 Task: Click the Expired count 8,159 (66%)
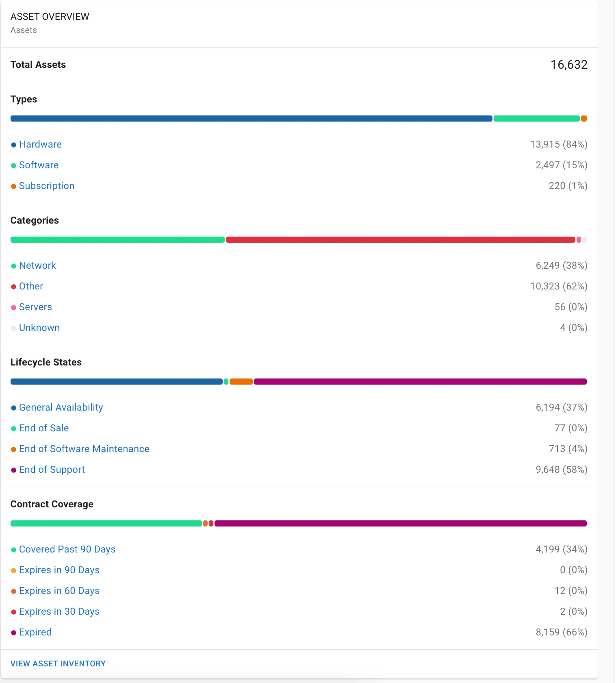coord(562,632)
